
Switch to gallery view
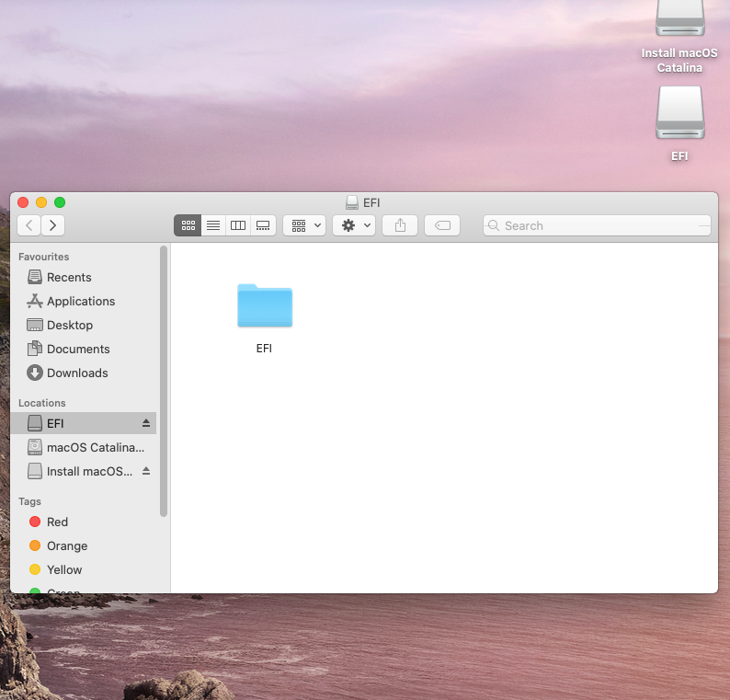[263, 225]
